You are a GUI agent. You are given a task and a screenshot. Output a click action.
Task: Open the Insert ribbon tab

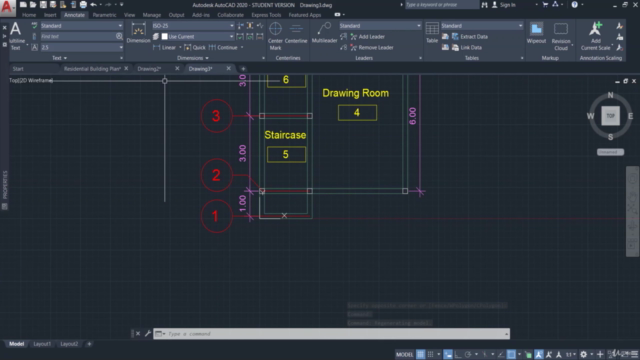pyautogui.click(x=50, y=15)
